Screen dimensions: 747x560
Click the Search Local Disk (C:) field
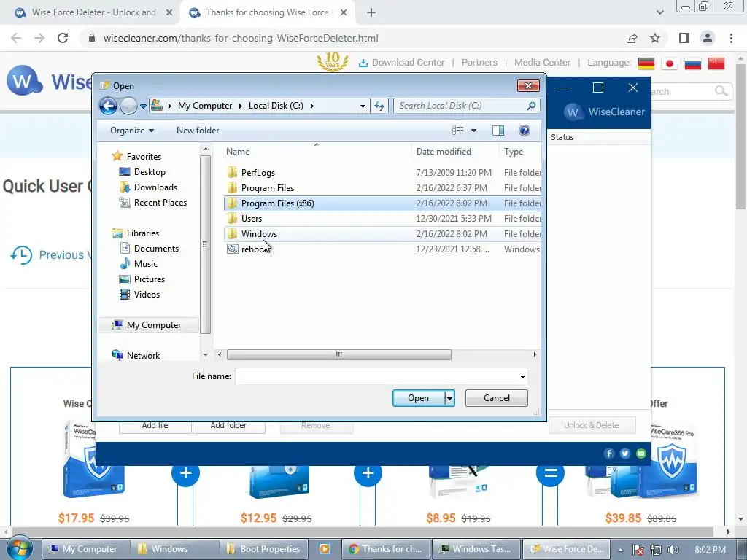pyautogui.click(x=466, y=106)
